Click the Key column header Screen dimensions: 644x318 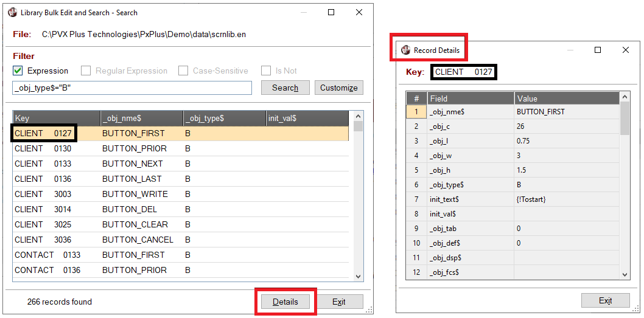coord(56,118)
